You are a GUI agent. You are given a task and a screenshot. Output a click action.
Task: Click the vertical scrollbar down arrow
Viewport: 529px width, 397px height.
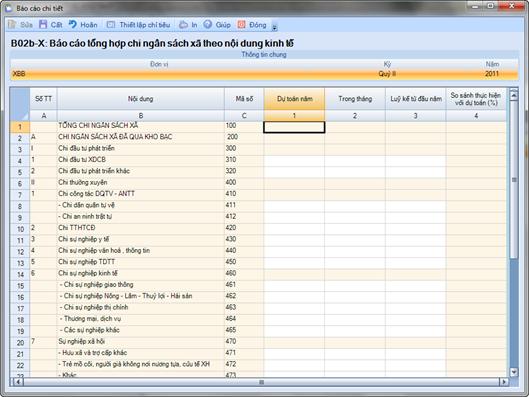(x=513, y=372)
